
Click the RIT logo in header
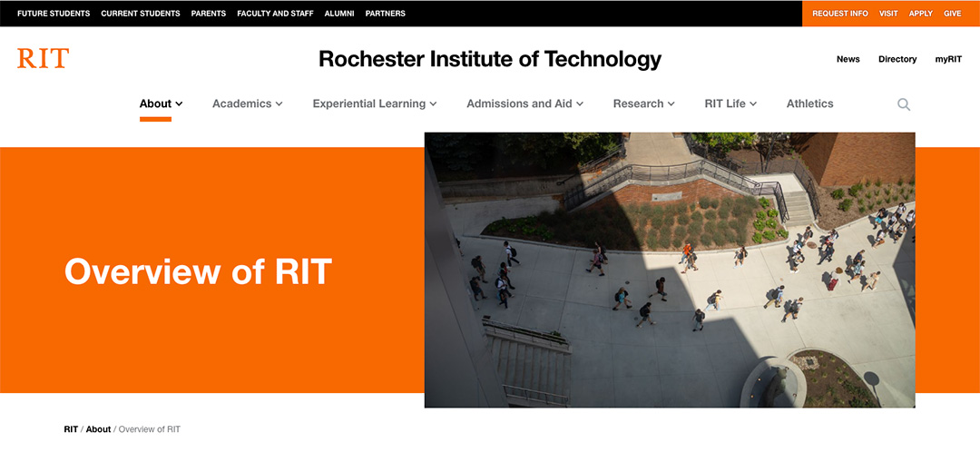click(43, 59)
